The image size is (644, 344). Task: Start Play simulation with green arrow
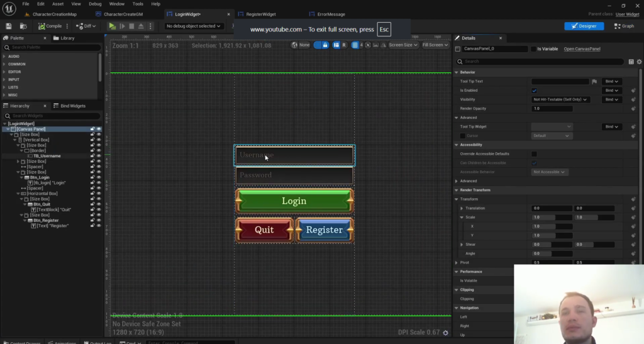pos(112,26)
